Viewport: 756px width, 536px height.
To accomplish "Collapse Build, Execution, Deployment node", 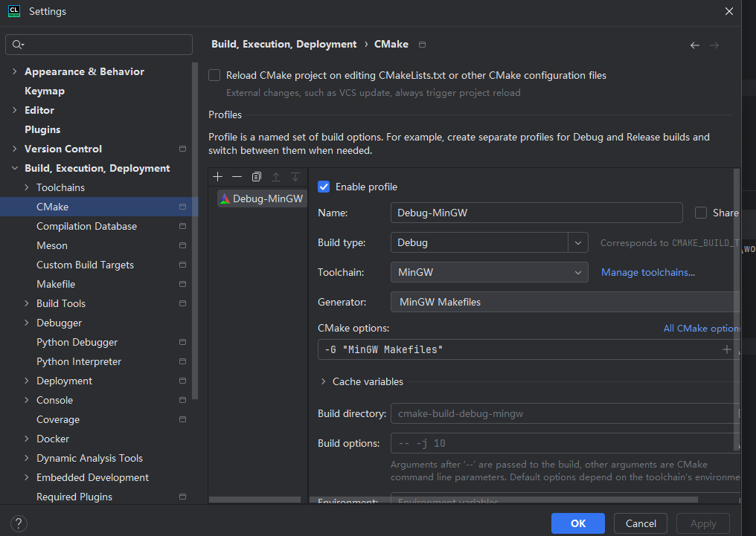I will [x=14, y=168].
